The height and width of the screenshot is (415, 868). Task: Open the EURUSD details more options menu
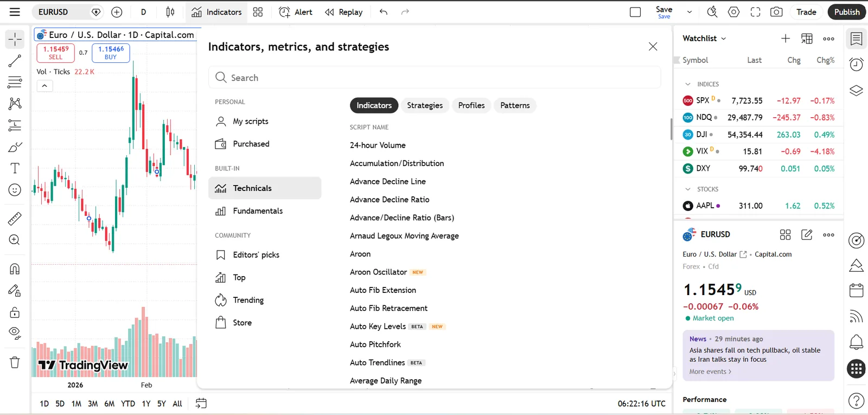tap(828, 235)
